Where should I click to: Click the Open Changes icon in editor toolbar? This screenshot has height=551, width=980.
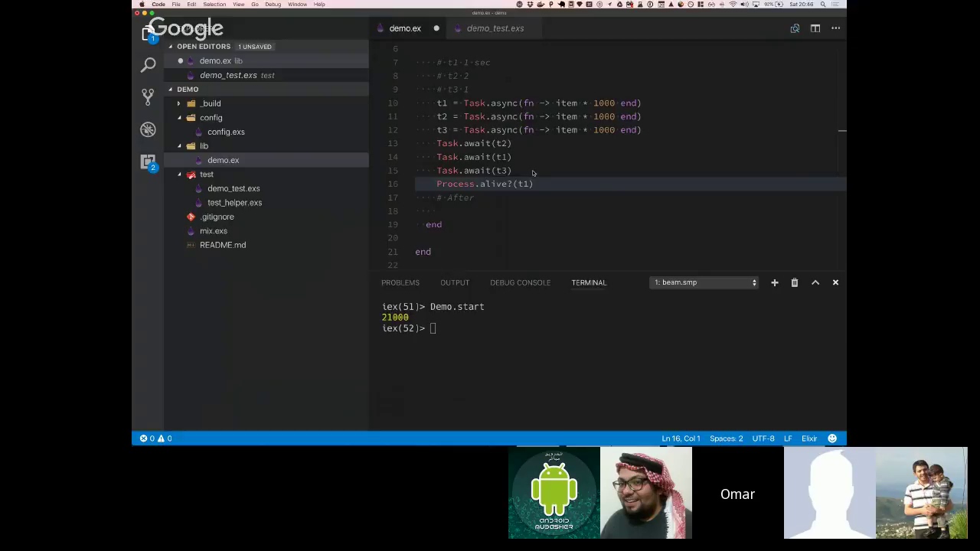click(795, 28)
